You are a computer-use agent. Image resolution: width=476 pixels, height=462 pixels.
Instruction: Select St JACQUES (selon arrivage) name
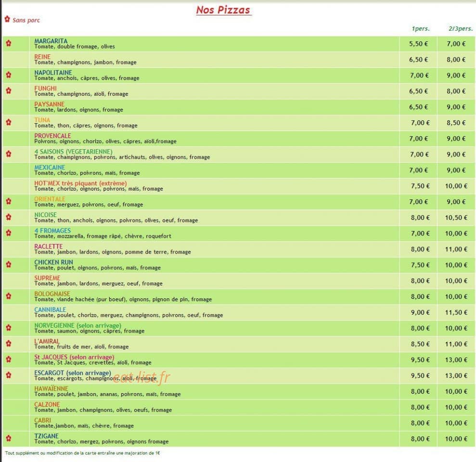click(74, 357)
